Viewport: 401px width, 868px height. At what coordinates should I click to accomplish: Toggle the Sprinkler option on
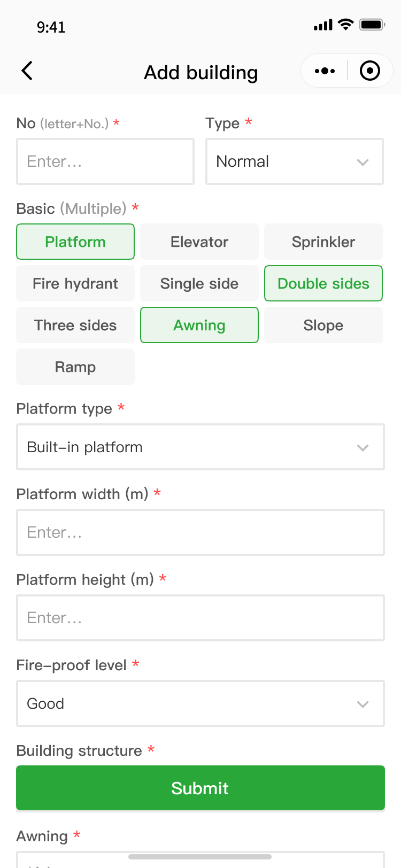coord(323,242)
